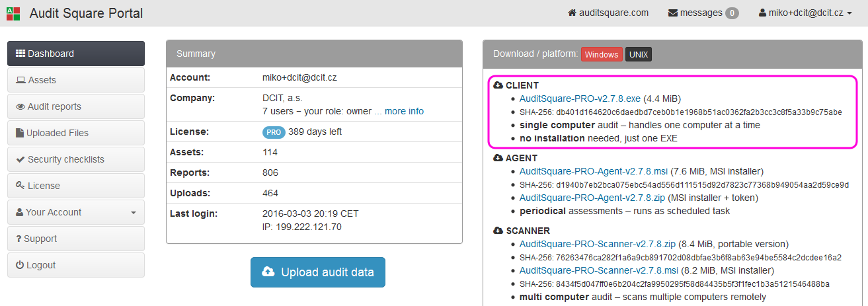The image size is (868, 306).
Task: Click the checkmark icon on Security checklists
Action: [x=20, y=159]
